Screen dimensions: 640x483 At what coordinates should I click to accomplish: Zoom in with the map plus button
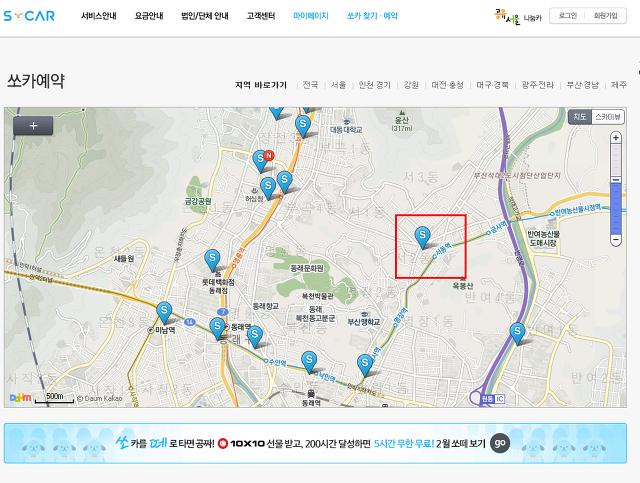(616, 138)
